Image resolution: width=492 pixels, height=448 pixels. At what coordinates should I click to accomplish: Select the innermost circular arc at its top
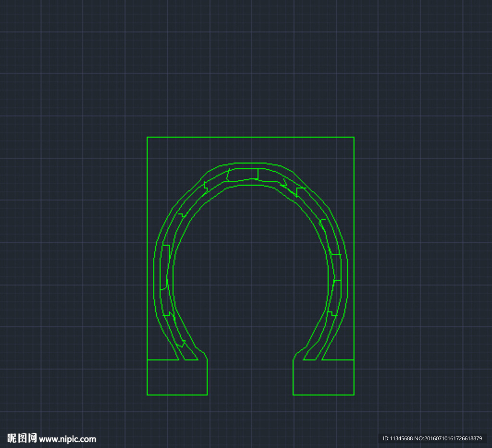[250, 185]
